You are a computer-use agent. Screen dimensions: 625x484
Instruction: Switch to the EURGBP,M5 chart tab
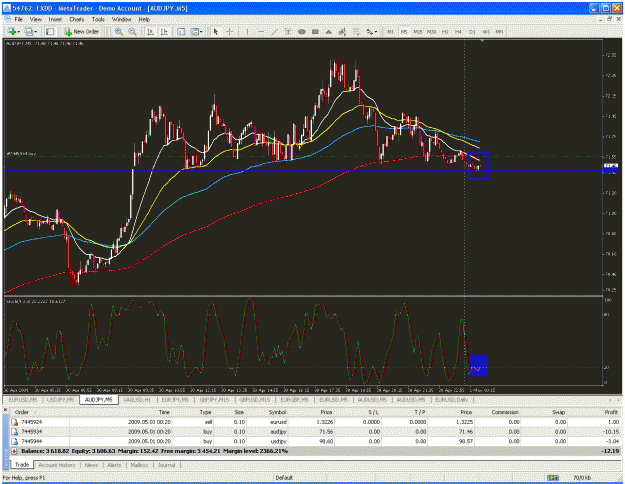[294, 399]
